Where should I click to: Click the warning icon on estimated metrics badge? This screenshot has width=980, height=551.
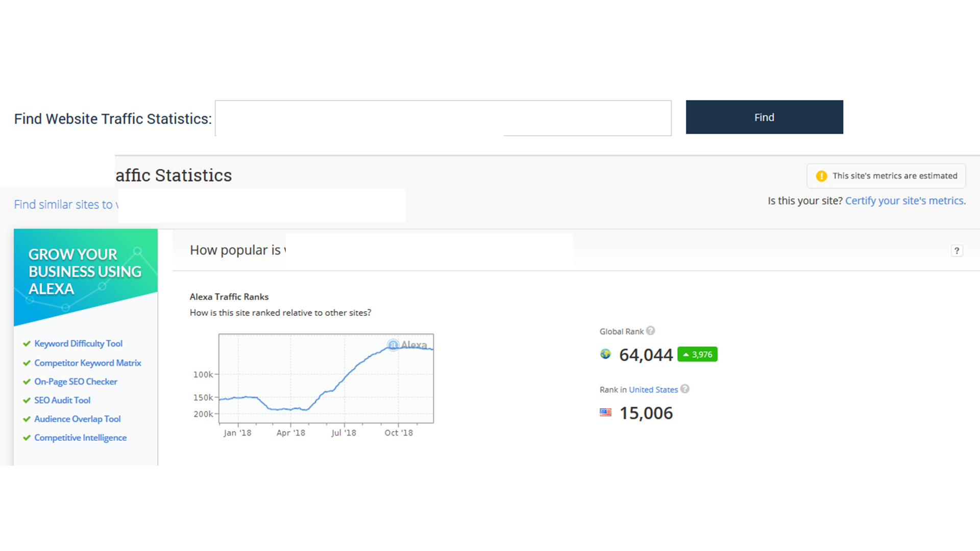click(x=821, y=176)
